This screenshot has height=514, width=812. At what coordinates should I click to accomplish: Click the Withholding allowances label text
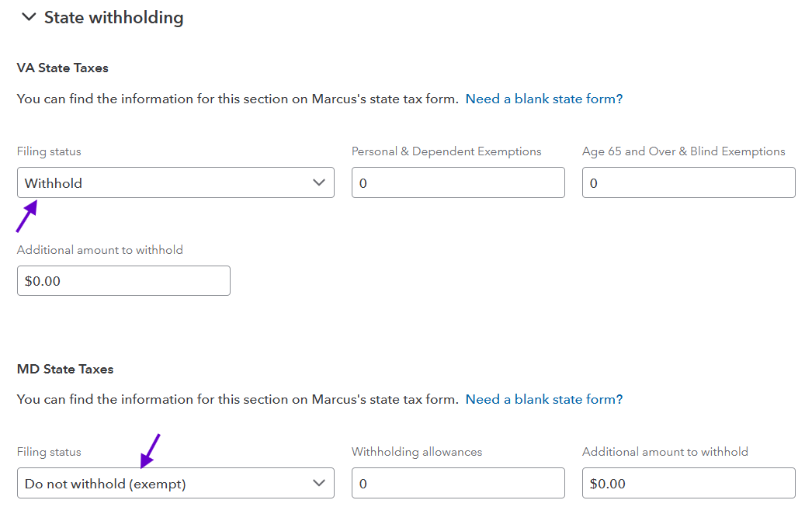tap(417, 452)
